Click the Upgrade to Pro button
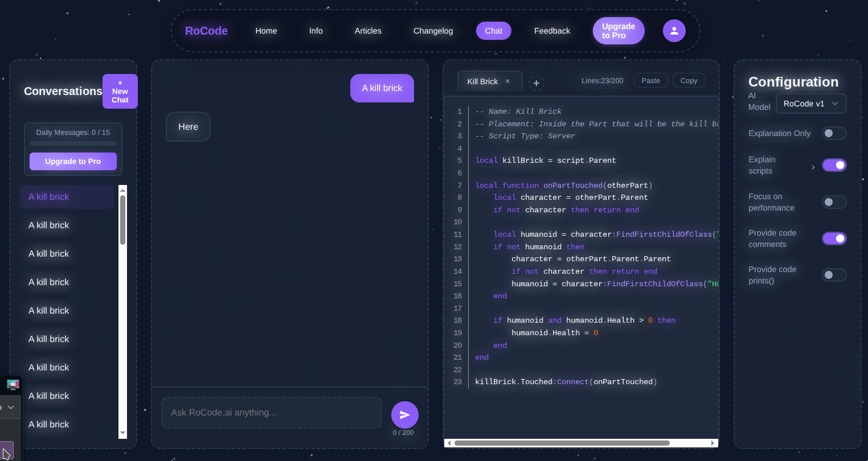 (x=619, y=31)
